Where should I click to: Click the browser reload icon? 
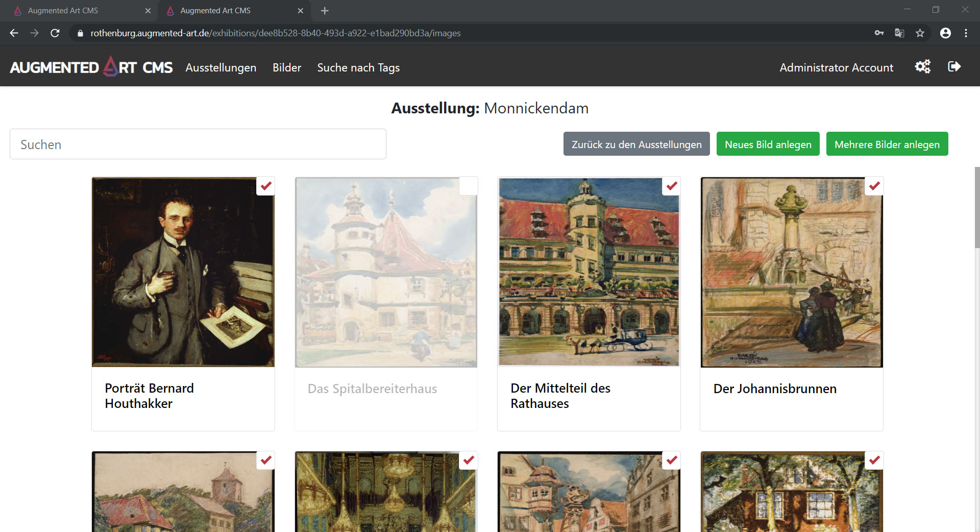(x=55, y=33)
